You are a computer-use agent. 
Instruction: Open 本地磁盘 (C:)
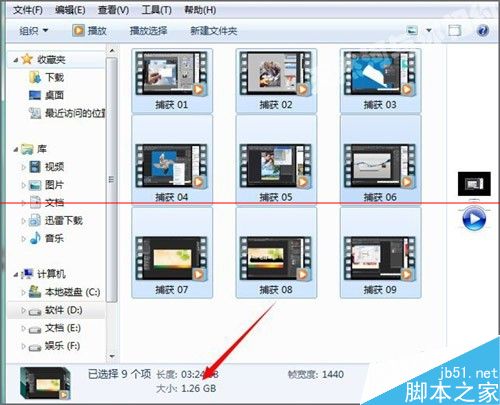(x=65, y=292)
